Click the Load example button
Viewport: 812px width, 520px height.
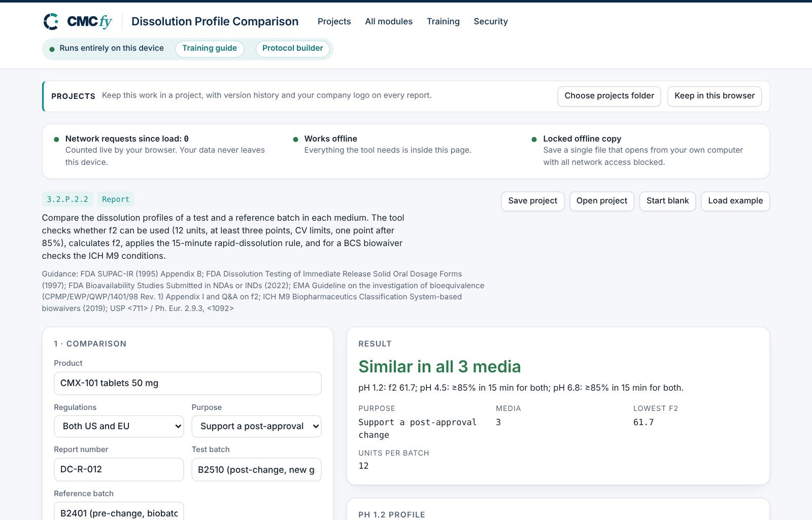coord(735,201)
